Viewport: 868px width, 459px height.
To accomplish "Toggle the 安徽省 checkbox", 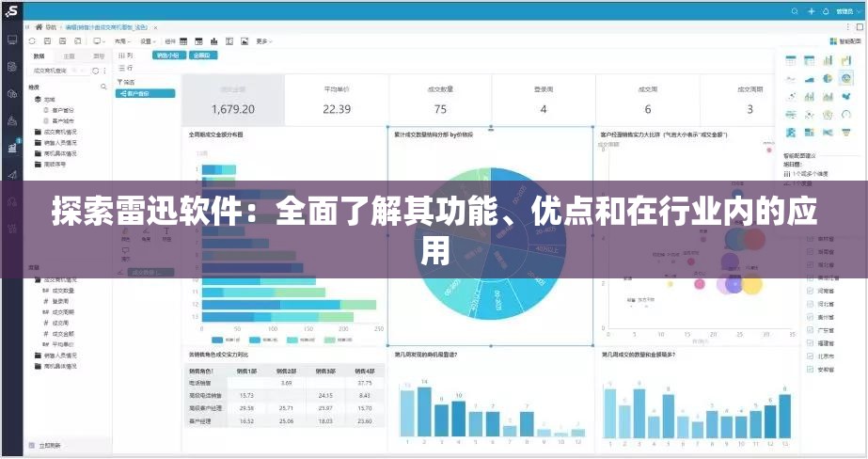I will point(810,370).
